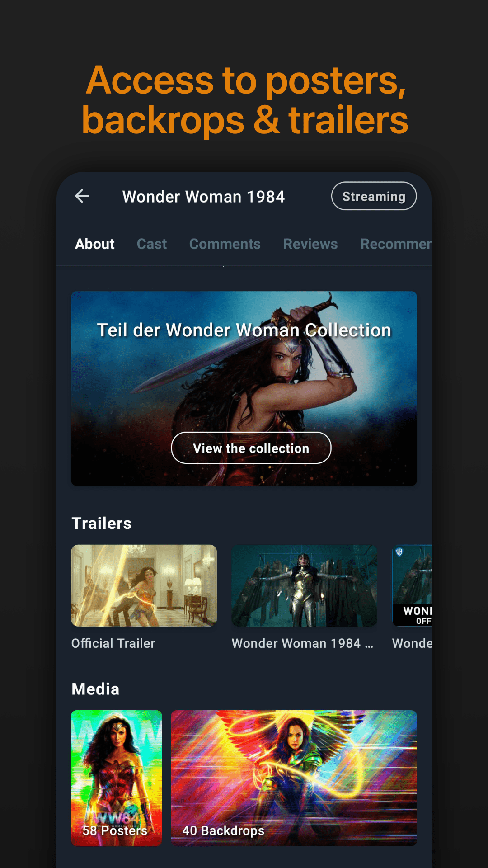The width and height of the screenshot is (488, 868).
Task: Open the 58 Posters gallery
Action: pos(117,778)
